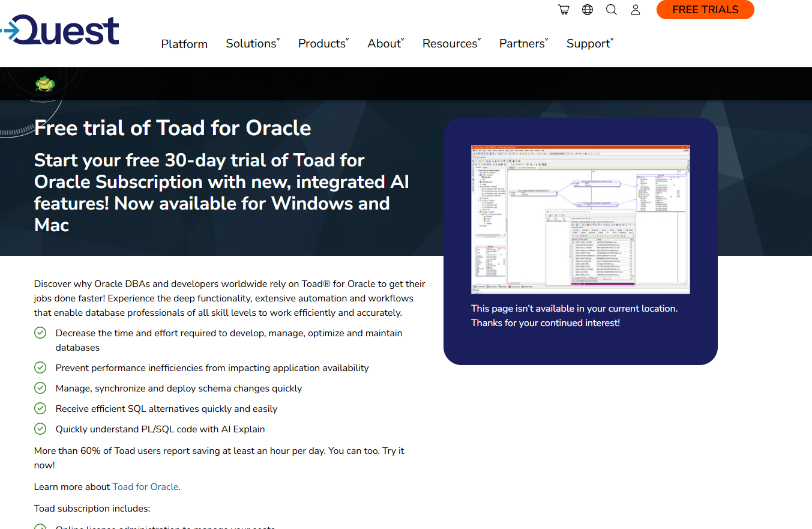Expand the Partners dropdown menu
812x529 pixels.
(x=524, y=44)
